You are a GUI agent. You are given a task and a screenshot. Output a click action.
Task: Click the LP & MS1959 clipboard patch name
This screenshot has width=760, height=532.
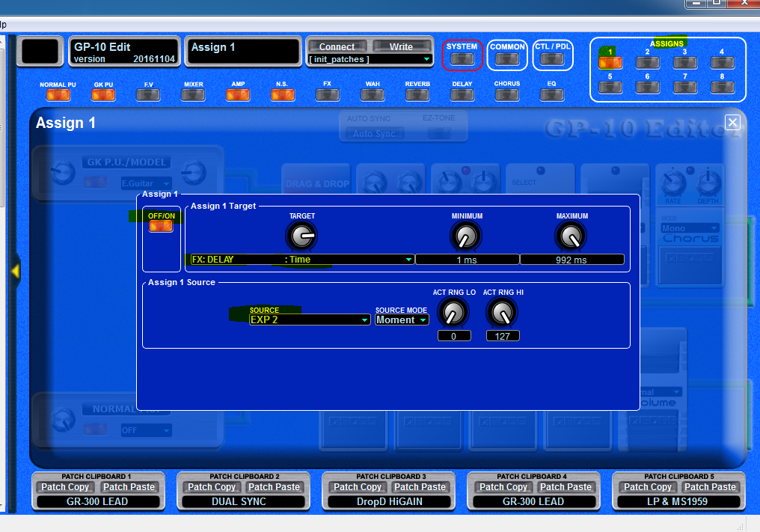678,501
